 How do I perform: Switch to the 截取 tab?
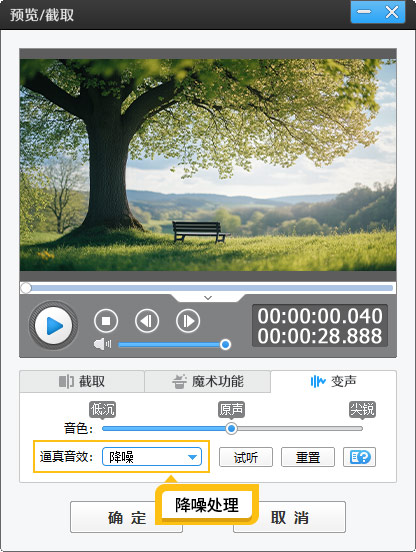click(82, 381)
